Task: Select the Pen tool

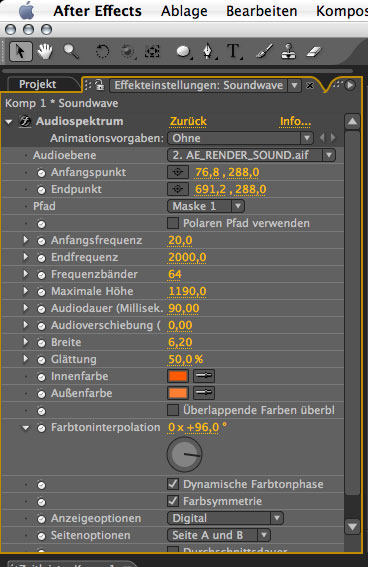Action: [209, 51]
